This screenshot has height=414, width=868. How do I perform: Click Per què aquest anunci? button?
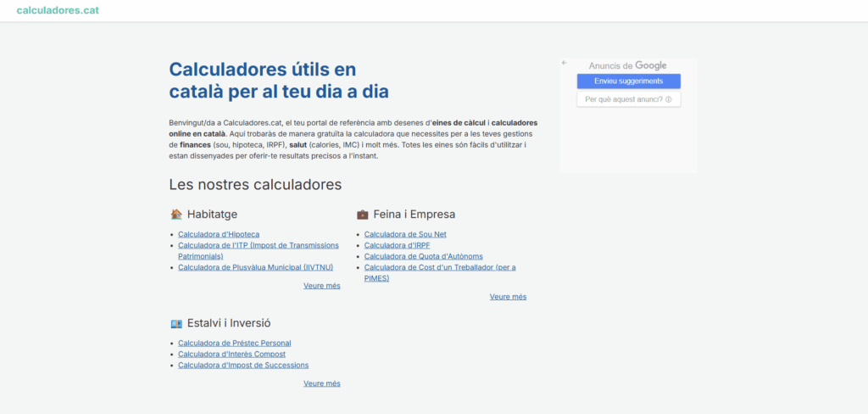pyautogui.click(x=628, y=100)
